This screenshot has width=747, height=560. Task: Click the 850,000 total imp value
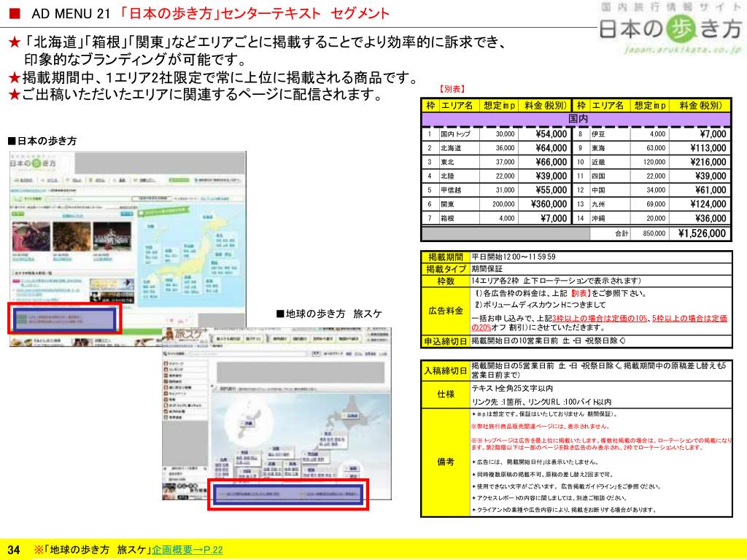[x=654, y=233]
